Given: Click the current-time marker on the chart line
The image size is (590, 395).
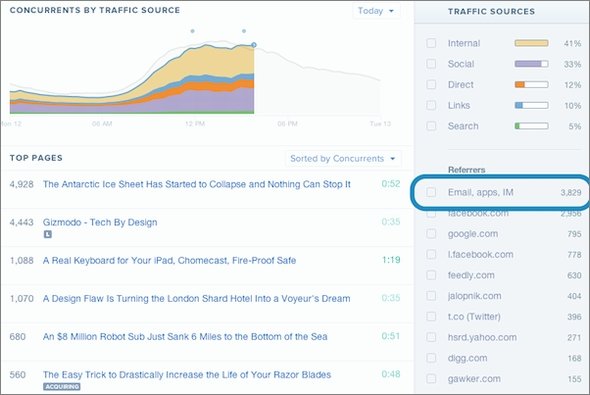Looking at the screenshot, I should 254,45.
